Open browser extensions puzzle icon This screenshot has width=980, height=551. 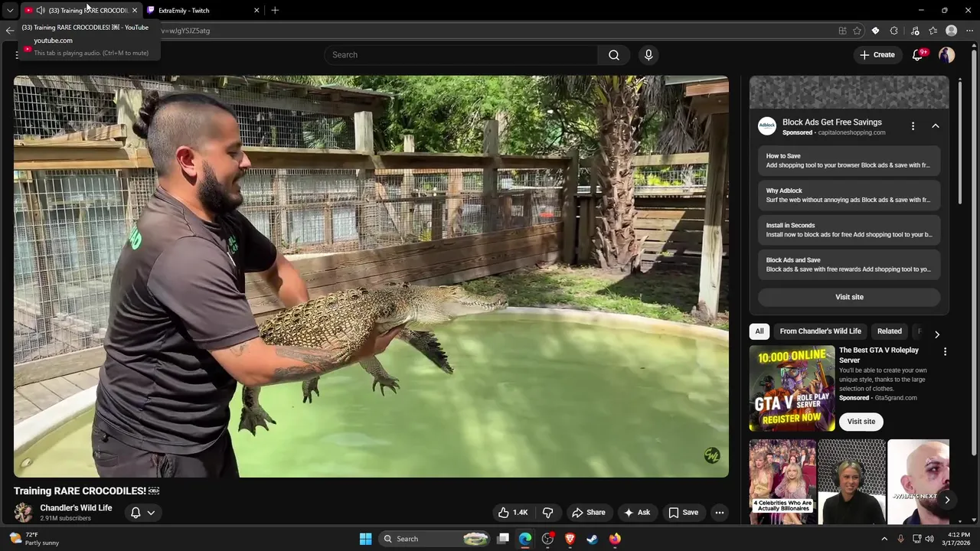(x=893, y=31)
